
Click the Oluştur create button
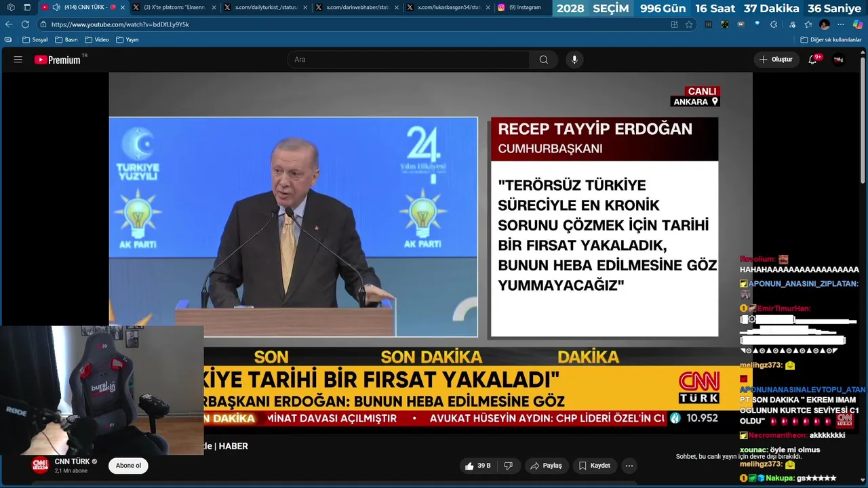776,60
